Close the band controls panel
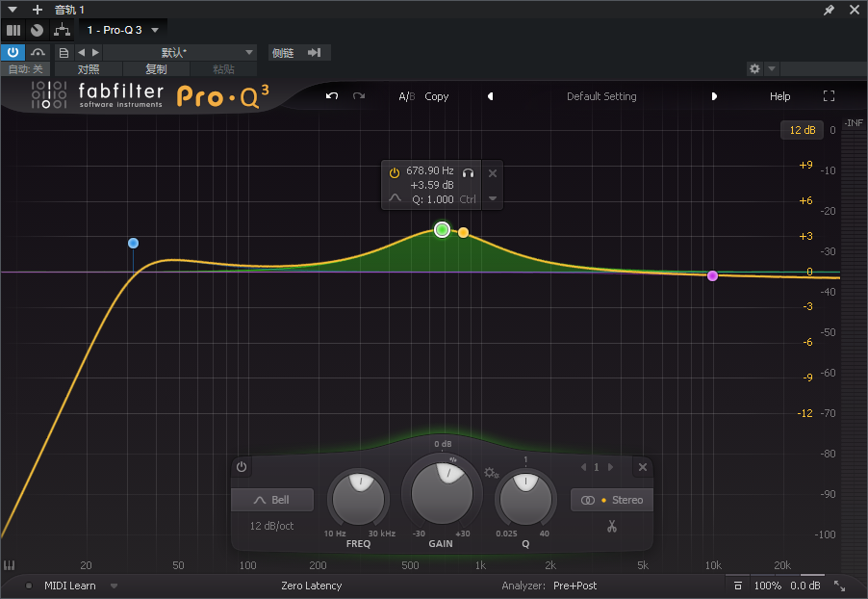The height and width of the screenshot is (599, 868). pyautogui.click(x=642, y=467)
